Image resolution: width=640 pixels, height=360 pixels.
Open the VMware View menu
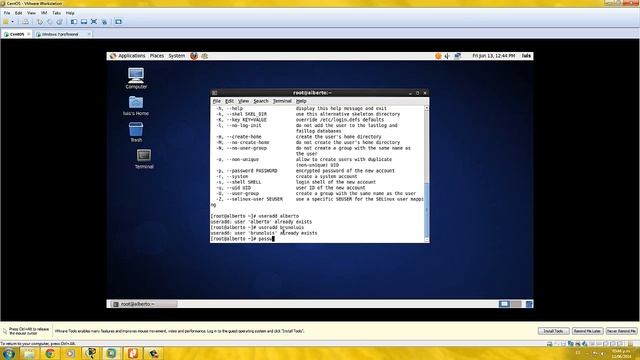[31, 13]
